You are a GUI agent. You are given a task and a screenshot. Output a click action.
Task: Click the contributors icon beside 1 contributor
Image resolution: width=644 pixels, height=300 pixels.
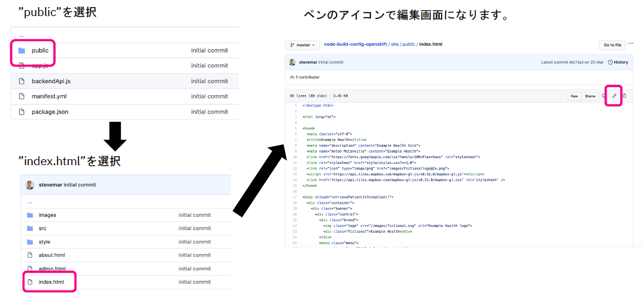(291, 77)
